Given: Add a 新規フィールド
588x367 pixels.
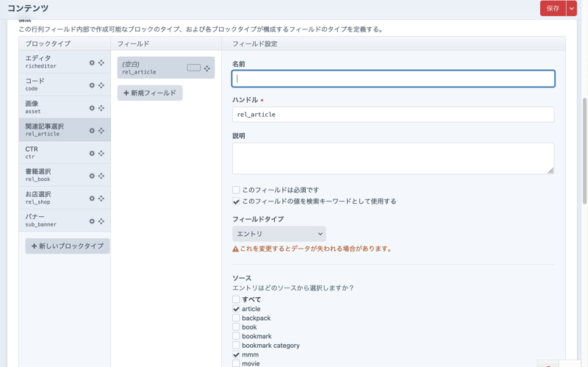Looking at the screenshot, I should point(150,93).
